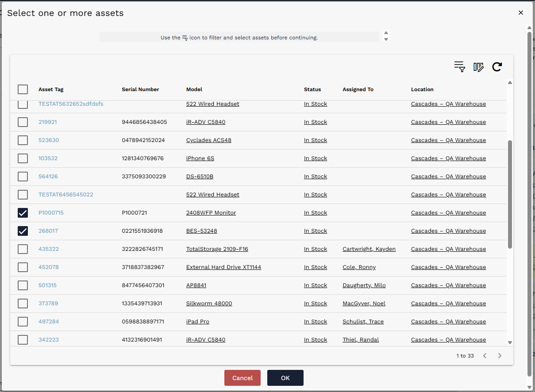Open the Cyclades ACS48 model link
This screenshot has height=392, width=535.
click(x=209, y=140)
